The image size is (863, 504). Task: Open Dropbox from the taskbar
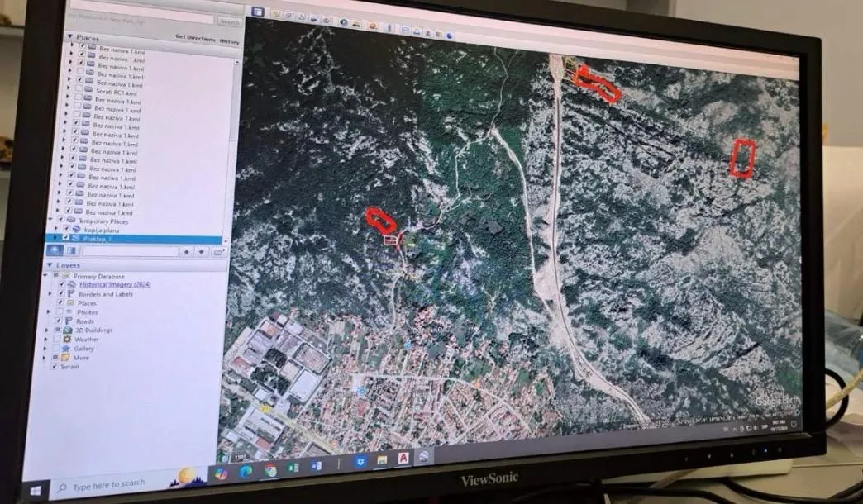coord(360,461)
